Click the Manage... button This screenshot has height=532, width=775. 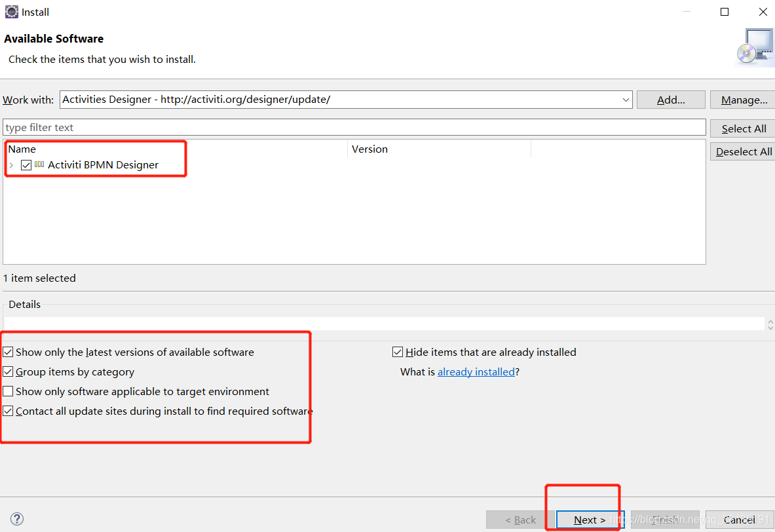744,100
